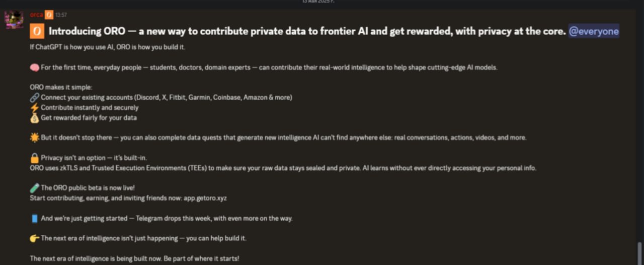The width and height of the screenshot is (644, 265).
Task: Click the sun emoji before 'But it doesn't'
Action: (x=34, y=138)
